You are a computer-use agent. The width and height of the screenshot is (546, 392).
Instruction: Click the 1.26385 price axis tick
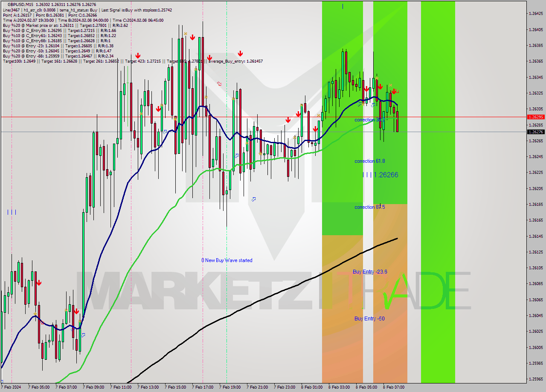click(536, 45)
